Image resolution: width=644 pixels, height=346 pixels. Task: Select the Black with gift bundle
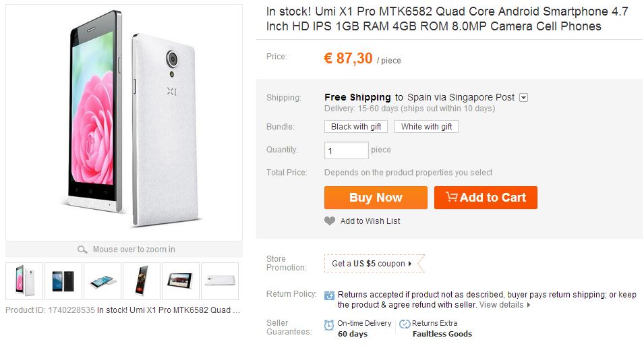tap(356, 127)
